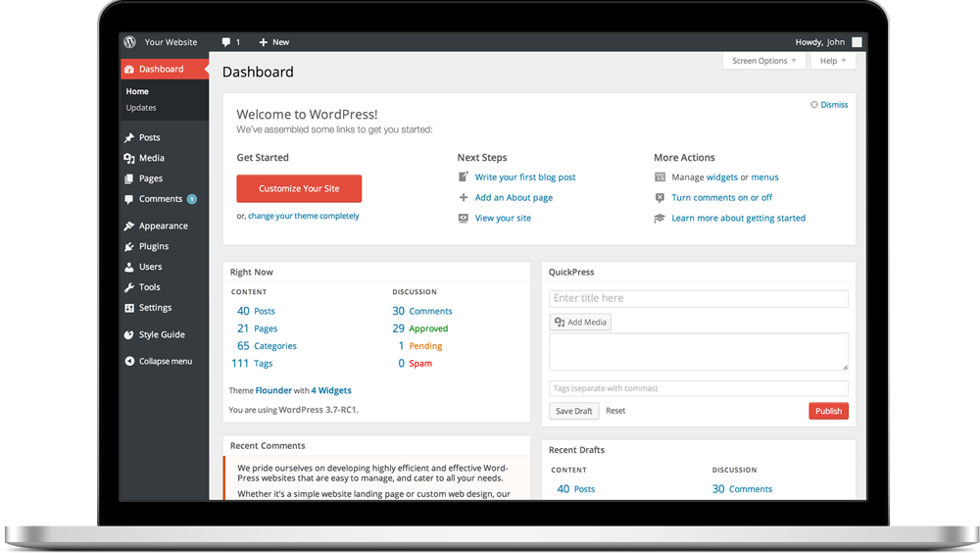
Task: Click the Style Guide icon
Action: click(129, 334)
